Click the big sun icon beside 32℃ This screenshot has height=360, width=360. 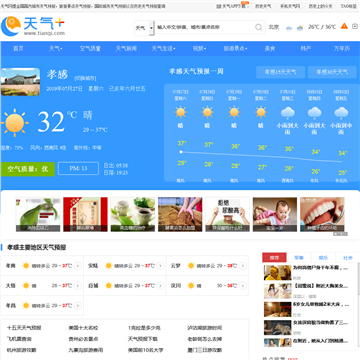point(14,123)
